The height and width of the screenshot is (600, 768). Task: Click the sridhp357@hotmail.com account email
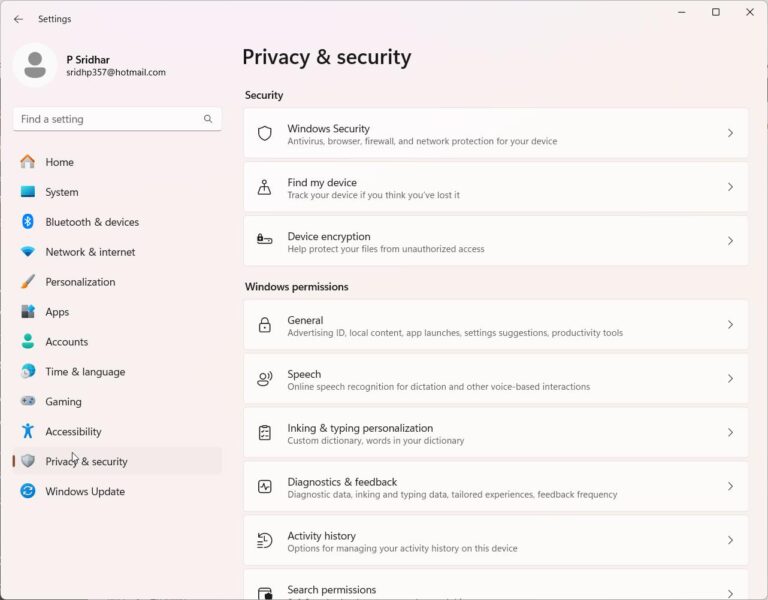coord(116,72)
